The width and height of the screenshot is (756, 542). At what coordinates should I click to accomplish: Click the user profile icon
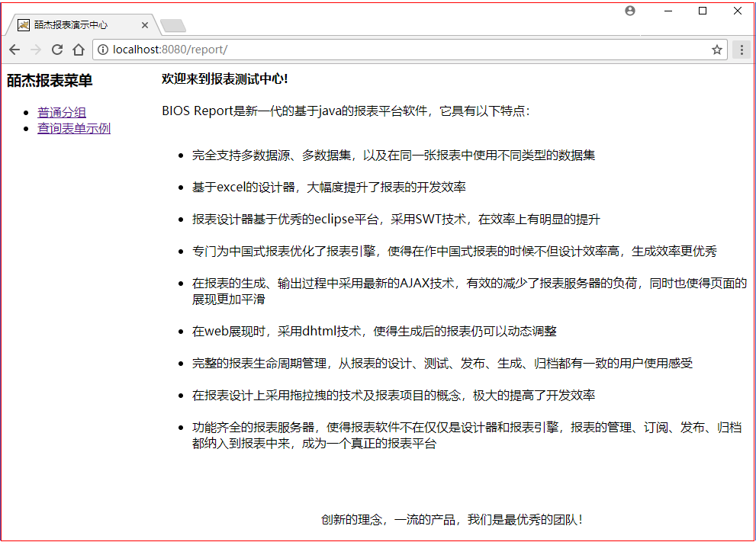(630, 11)
